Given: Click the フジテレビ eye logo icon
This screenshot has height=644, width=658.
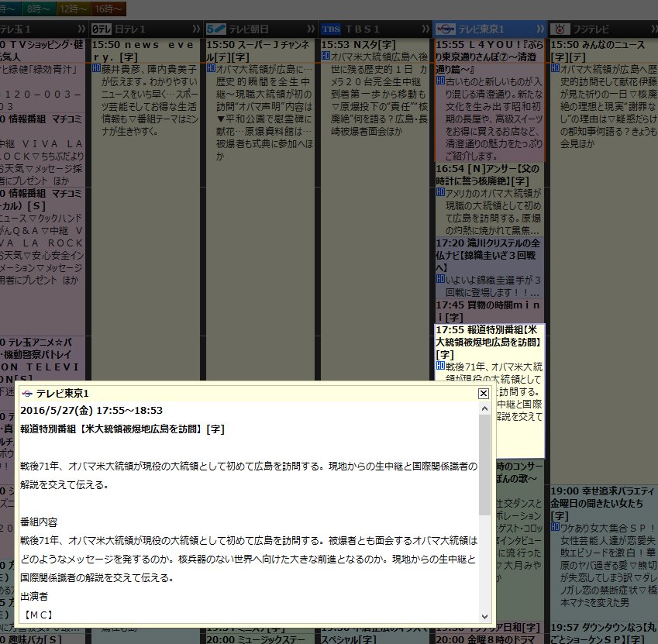Looking at the screenshot, I should click(x=560, y=29).
